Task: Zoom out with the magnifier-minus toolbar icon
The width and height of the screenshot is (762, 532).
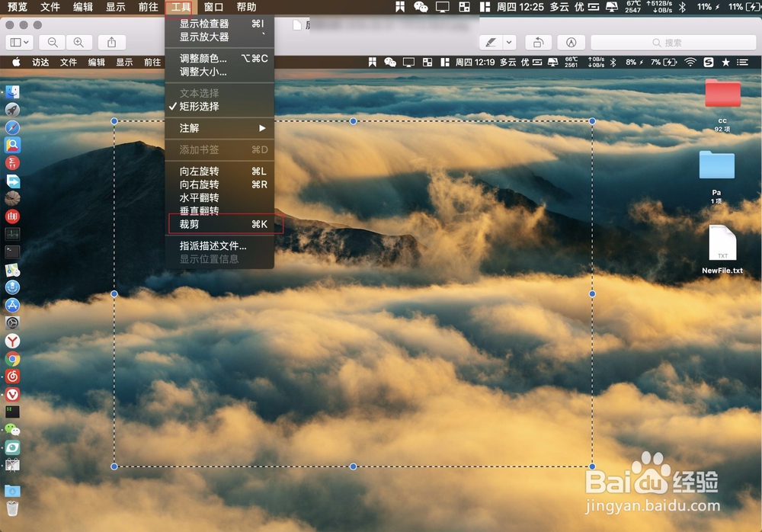Action: (x=52, y=42)
